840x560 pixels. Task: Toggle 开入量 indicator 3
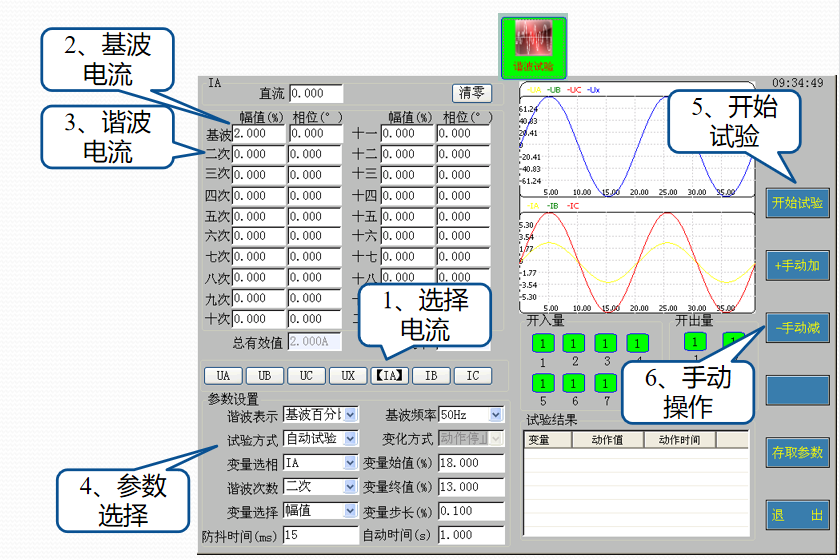[605, 344]
